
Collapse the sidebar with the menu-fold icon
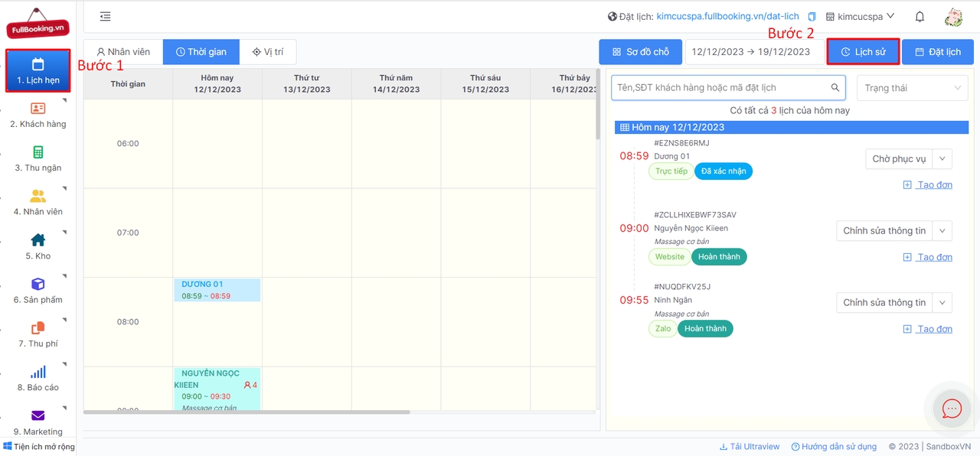coord(106,17)
